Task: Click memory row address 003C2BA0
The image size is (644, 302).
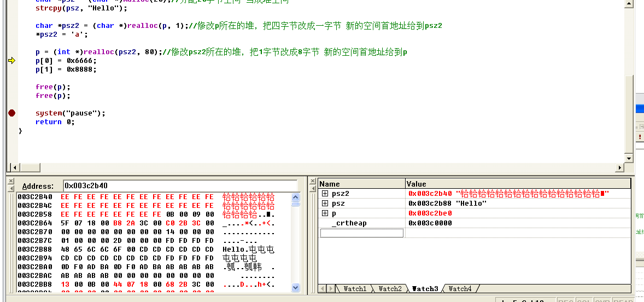Action: [x=35, y=266]
